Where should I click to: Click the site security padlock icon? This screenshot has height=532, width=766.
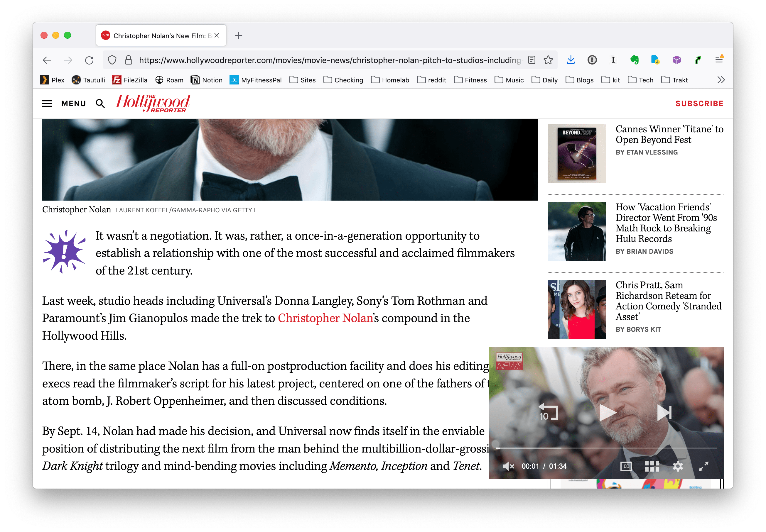pyautogui.click(x=128, y=60)
